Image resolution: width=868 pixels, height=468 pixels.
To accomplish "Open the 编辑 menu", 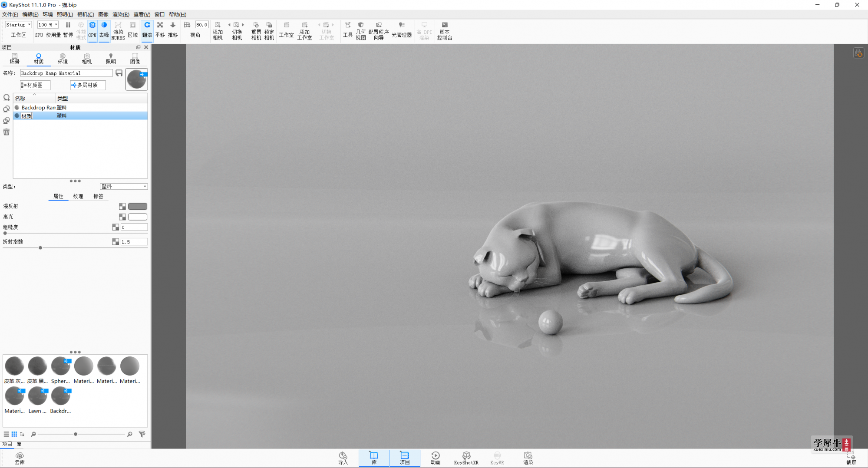I will coord(30,14).
